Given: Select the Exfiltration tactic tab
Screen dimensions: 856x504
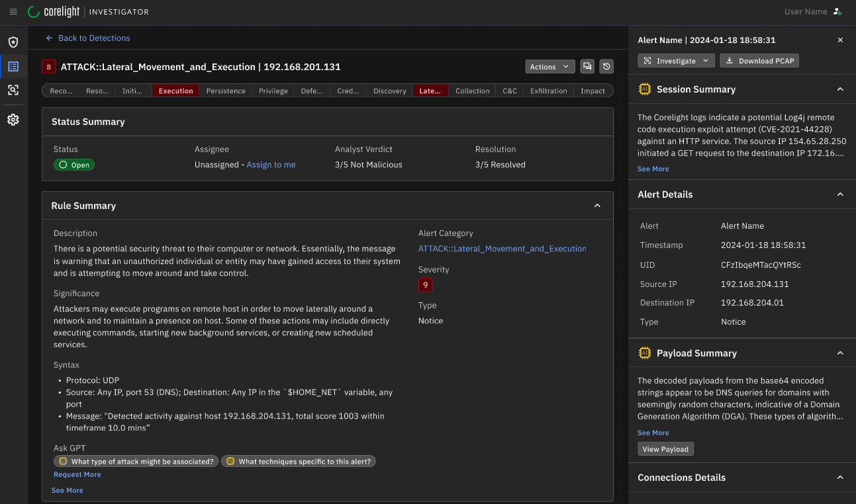Looking at the screenshot, I should pos(548,91).
